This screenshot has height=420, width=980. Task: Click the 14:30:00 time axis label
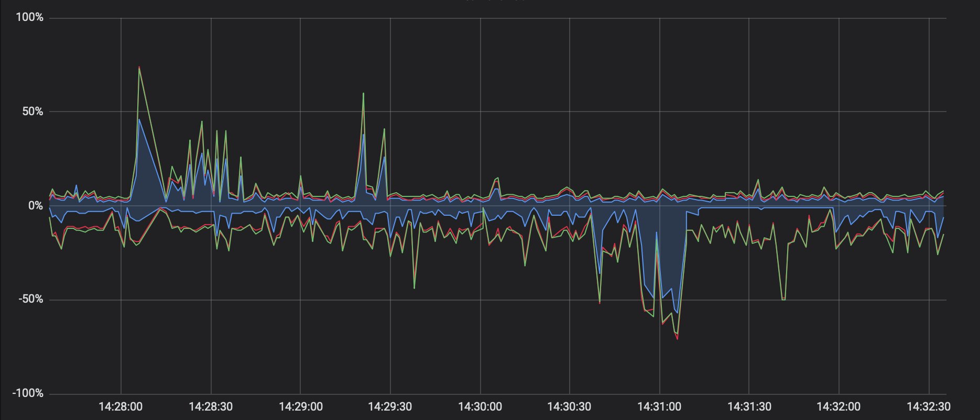pos(480,406)
